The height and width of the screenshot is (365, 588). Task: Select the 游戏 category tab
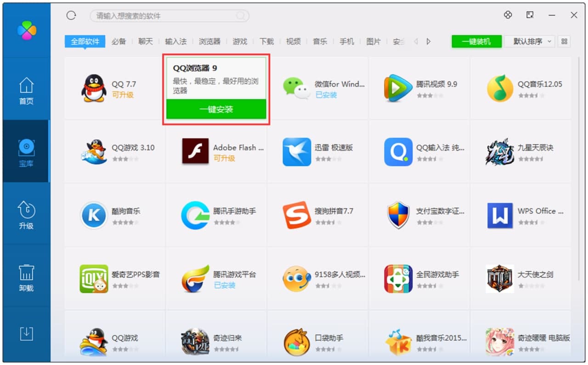(240, 41)
